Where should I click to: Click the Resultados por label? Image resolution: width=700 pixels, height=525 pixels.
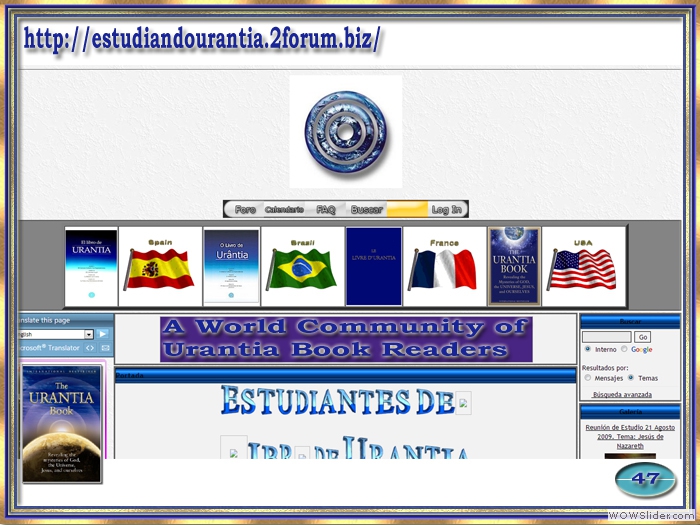(x=605, y=368)
